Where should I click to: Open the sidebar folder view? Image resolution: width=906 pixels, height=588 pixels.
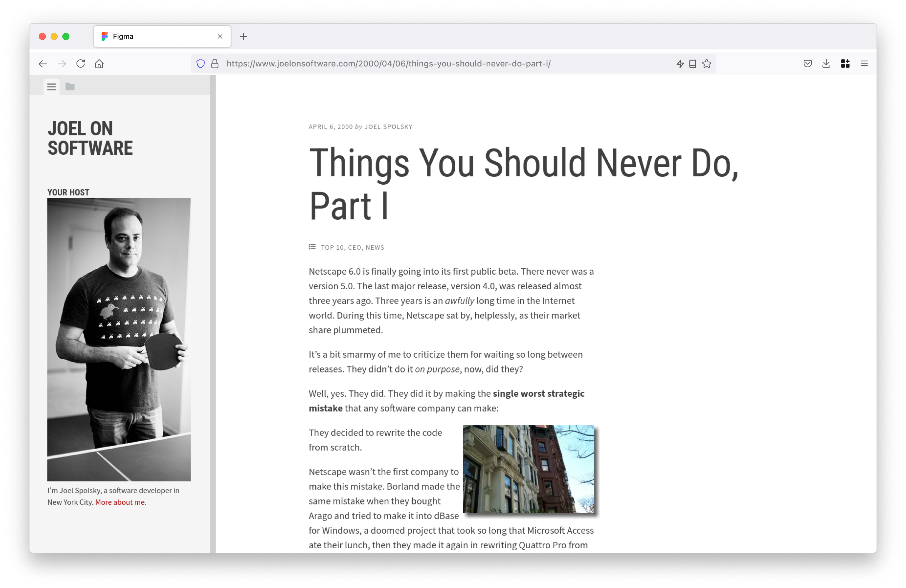point(70,87)
